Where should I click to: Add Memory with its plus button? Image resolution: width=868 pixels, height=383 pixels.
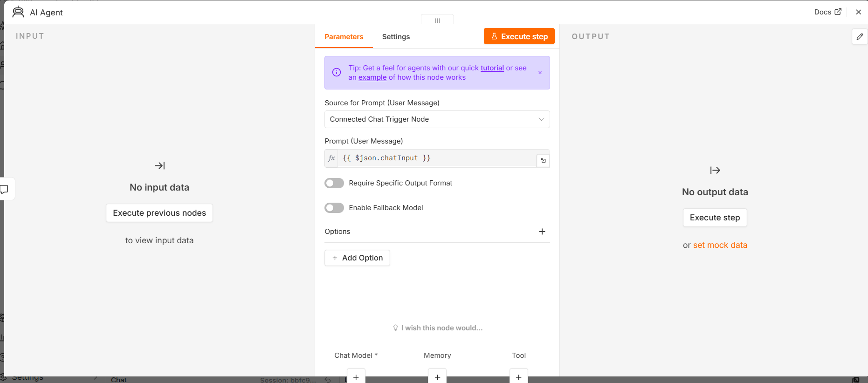[x=437, y=376]
